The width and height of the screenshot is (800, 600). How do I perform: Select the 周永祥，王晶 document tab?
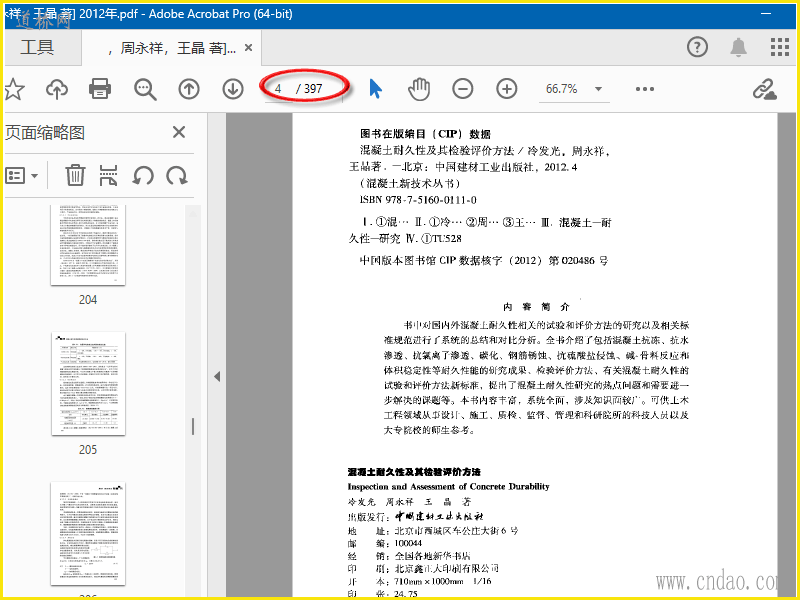click(x=171, y=48)
